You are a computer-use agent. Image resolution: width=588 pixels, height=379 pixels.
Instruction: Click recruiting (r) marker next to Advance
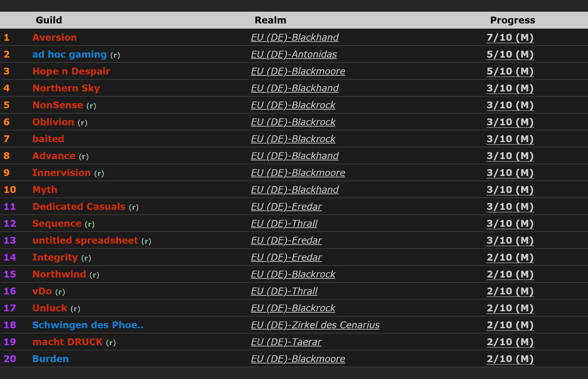84,156
